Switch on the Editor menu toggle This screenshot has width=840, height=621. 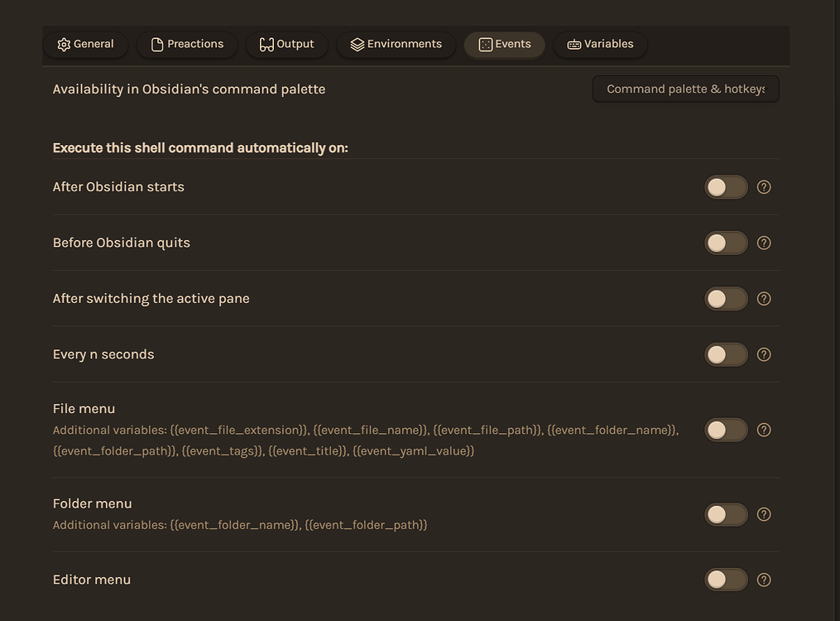[x=726, y=580]
